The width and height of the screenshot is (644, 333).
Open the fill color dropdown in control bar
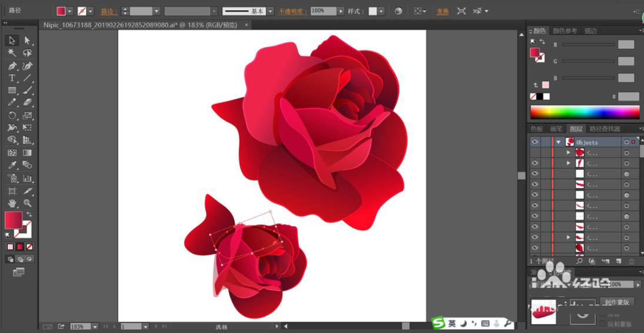[70, 11]
